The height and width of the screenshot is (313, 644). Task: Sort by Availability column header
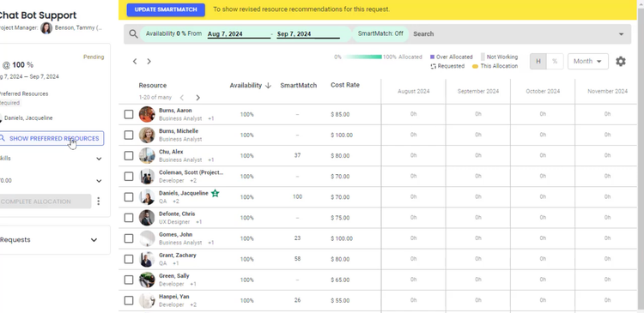[x=246, y=86]
